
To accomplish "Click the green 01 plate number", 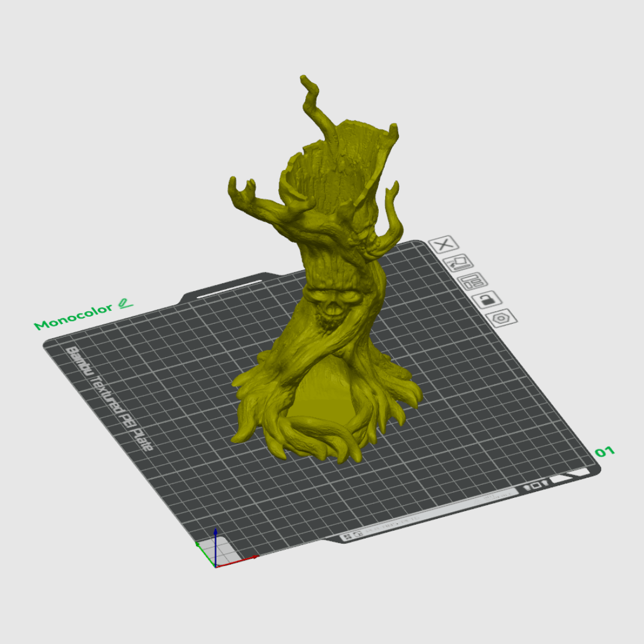I will 605,452.
